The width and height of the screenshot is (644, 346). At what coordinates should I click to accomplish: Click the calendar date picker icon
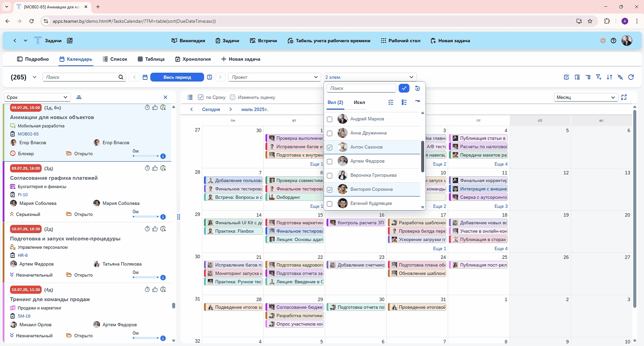(x=145, y=77)
